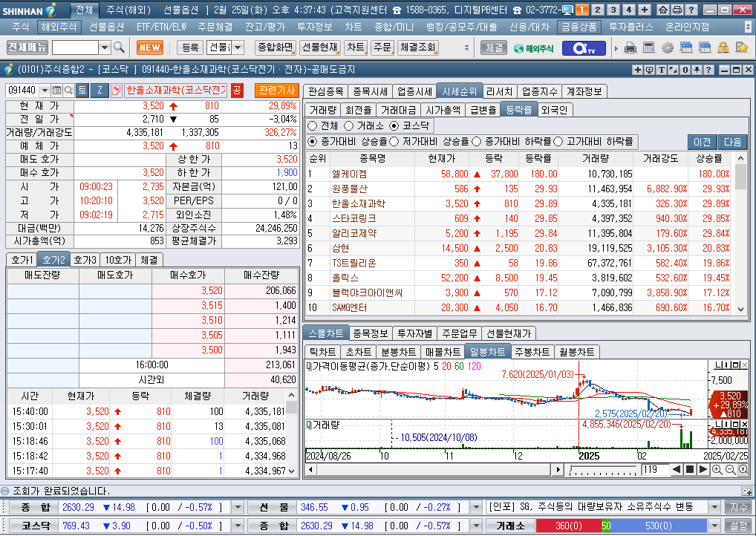This screenshot has width=756, height=536.
Task: Open the calculator icon in toolbar
Action: (649, 48)
